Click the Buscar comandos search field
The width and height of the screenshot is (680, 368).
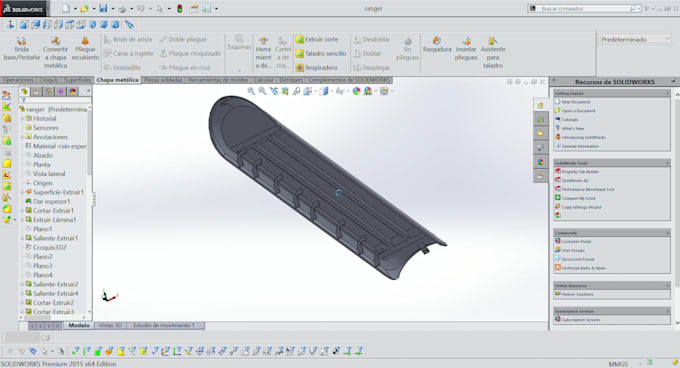click(x=584, y=9)
